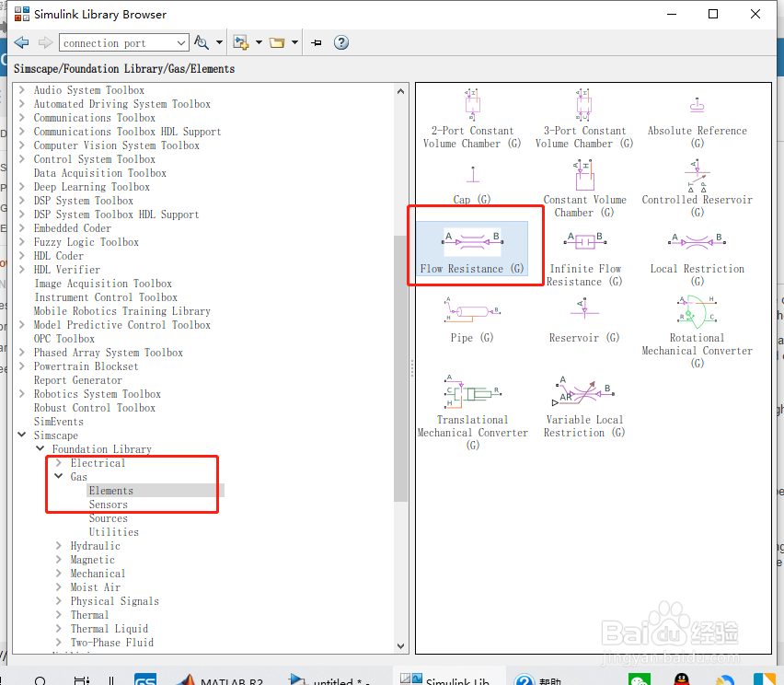
Task: Select Instrument Control Toolbox in the tree
Action: [106, 297]
